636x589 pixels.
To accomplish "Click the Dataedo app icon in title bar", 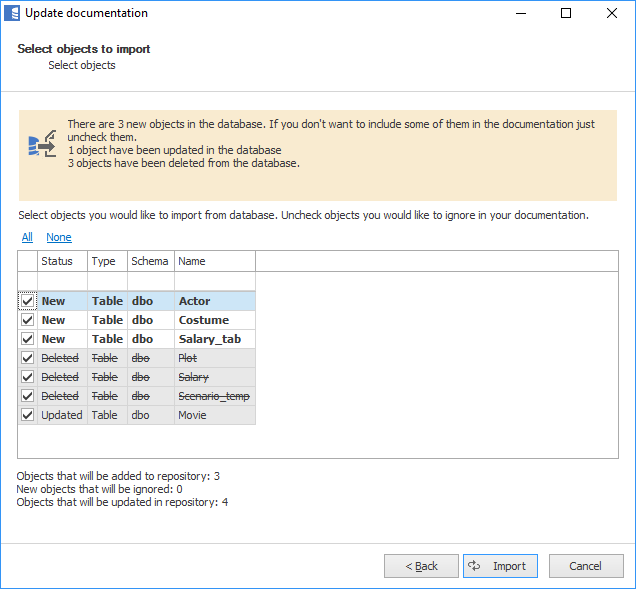I will [x=12, y=14].
